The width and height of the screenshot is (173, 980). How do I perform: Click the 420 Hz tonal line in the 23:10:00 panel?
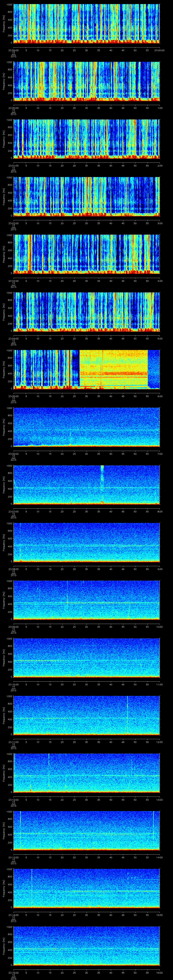pos(87,661)
